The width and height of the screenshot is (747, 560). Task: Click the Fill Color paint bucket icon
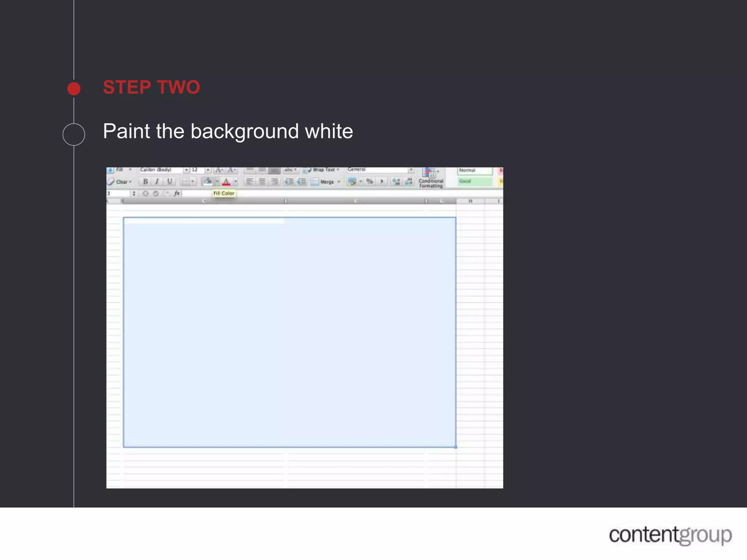[208, 182]
